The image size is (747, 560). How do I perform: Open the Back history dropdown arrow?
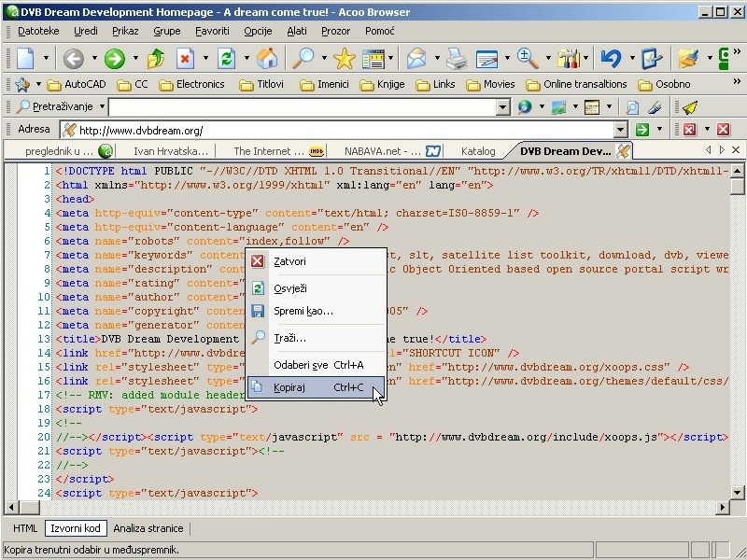(94, 59)
